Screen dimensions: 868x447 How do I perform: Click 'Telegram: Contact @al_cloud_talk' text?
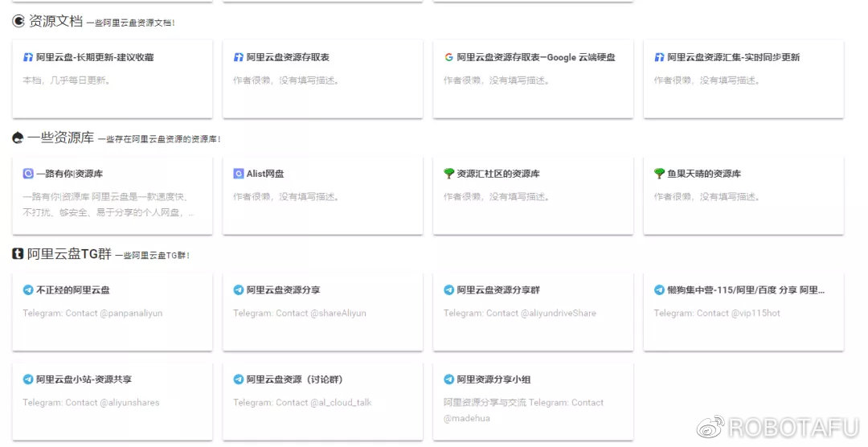(x=302, y=403)
